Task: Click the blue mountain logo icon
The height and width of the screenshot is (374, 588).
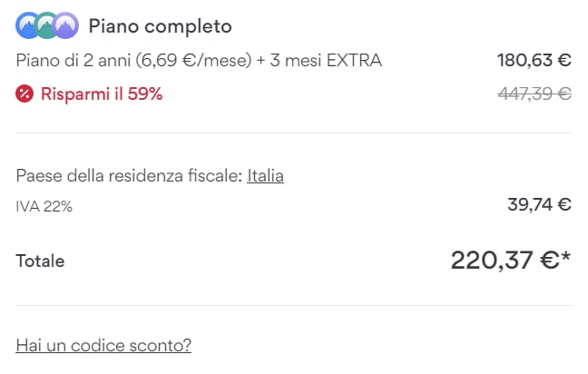Action: point(28,26)
